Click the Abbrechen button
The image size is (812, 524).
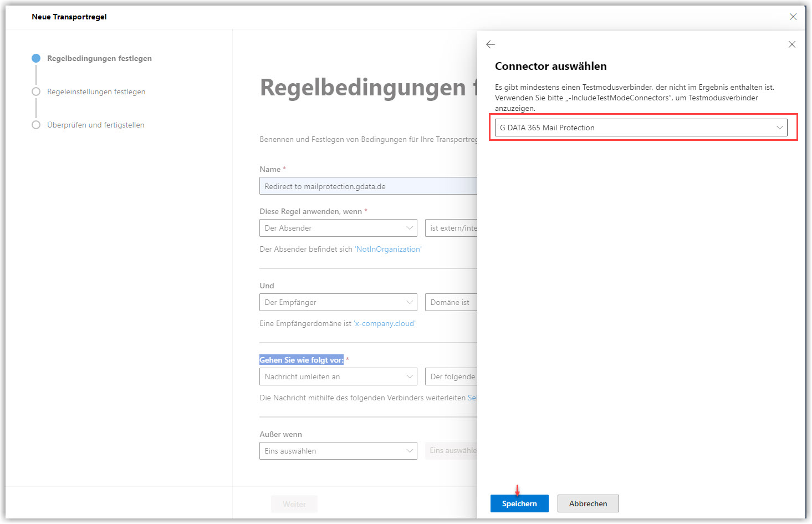[588, 503]
